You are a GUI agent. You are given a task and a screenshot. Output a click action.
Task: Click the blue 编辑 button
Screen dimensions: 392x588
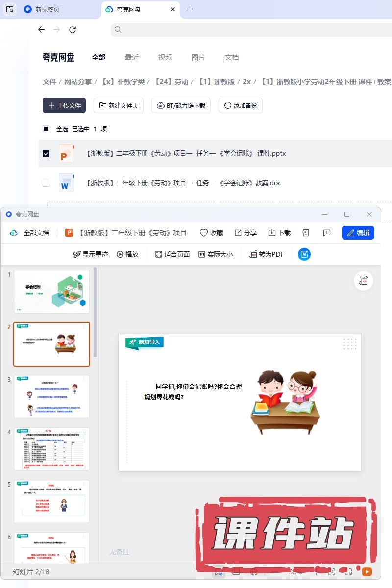[x=358, y=233]
